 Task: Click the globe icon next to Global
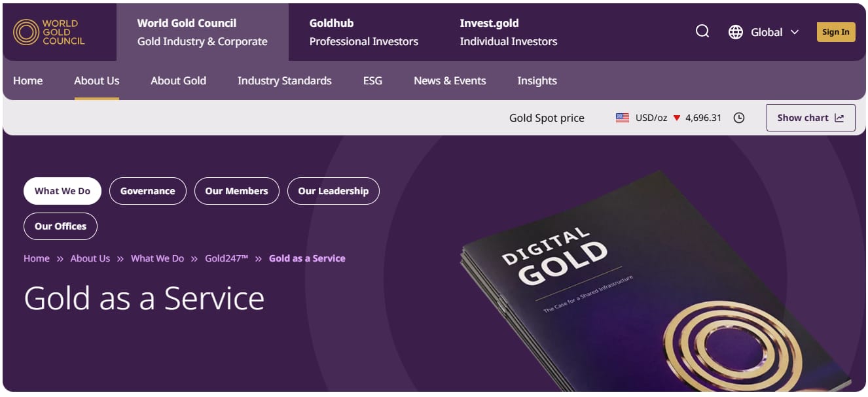tap(735, 31)
